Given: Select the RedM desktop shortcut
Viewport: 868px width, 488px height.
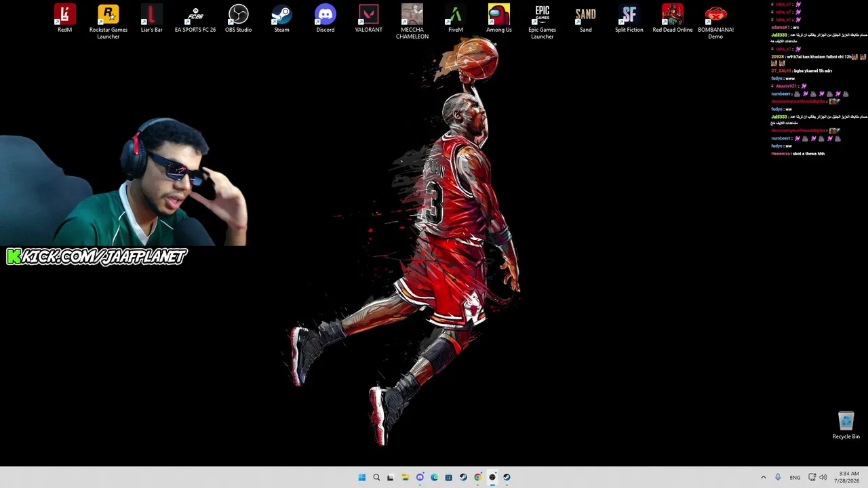Looking at the screenshot, I should (64, 19).
